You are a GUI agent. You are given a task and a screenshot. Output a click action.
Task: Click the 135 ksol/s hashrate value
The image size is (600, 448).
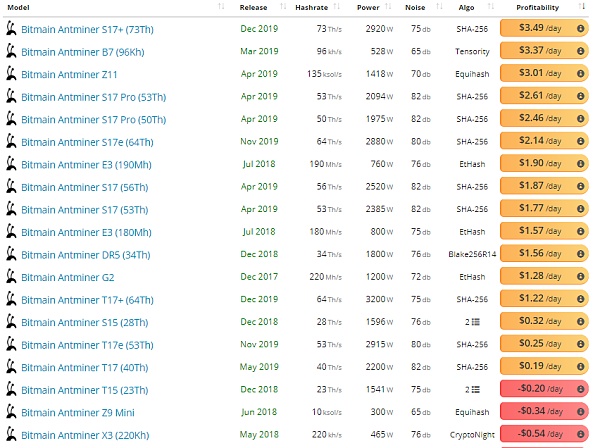coord(324,74)
